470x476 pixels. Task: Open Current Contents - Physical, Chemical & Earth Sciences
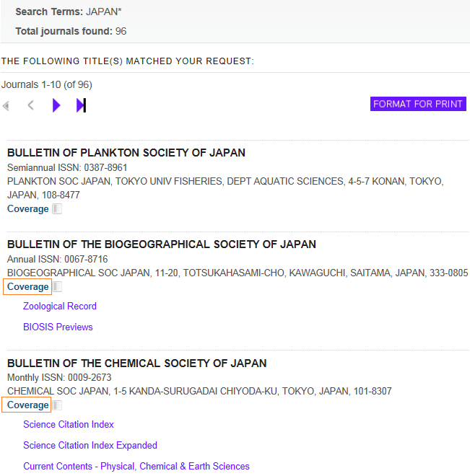click(x=136, y=467)
